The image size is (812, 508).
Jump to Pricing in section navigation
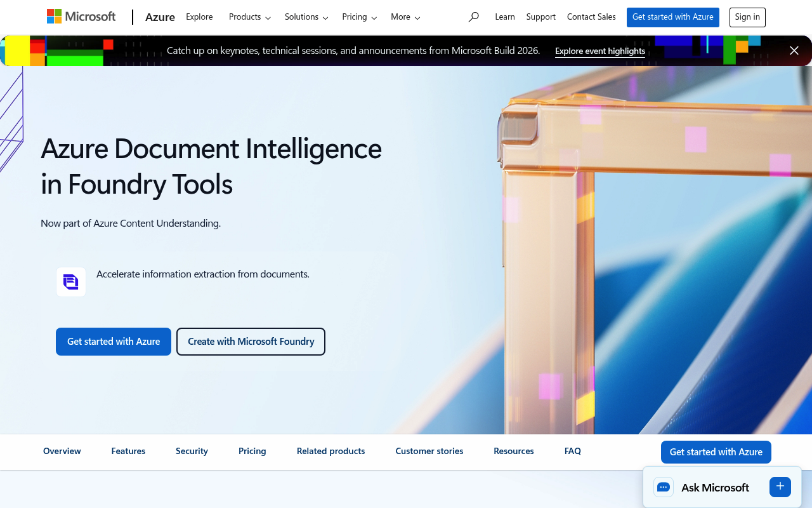point(252,451)
